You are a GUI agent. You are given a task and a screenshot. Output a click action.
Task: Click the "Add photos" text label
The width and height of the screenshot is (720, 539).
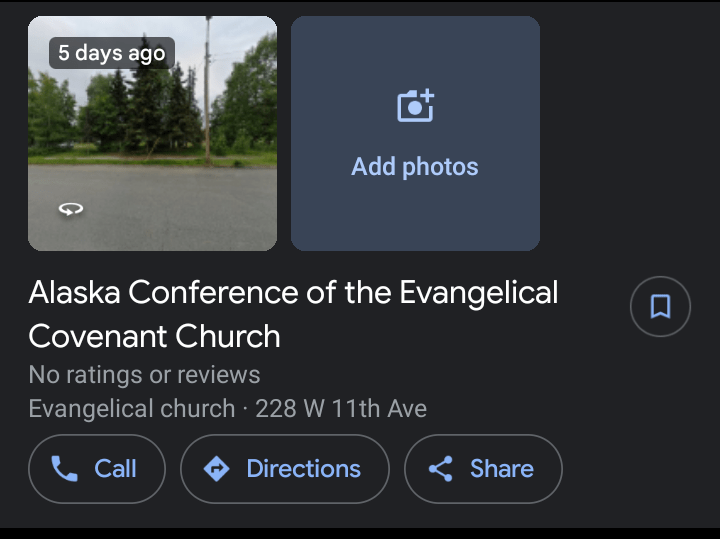point(415,167)
